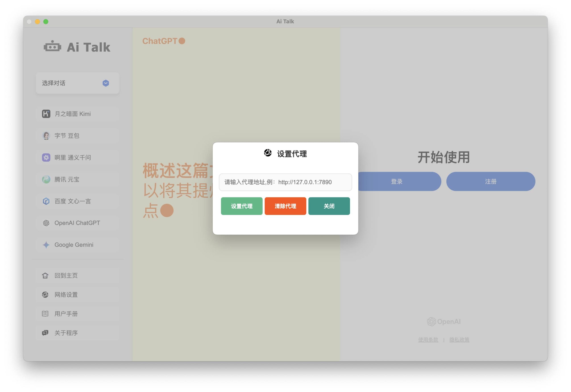The height and width of the screenshot is (392, 571).
Task: Select 啊里 通义千问 in sidebar
Action: click(x=78, y=157)
